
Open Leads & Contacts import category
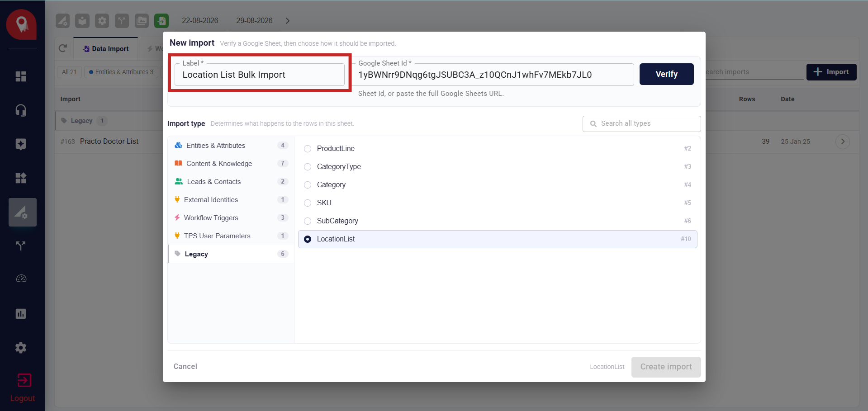(231, 182)
